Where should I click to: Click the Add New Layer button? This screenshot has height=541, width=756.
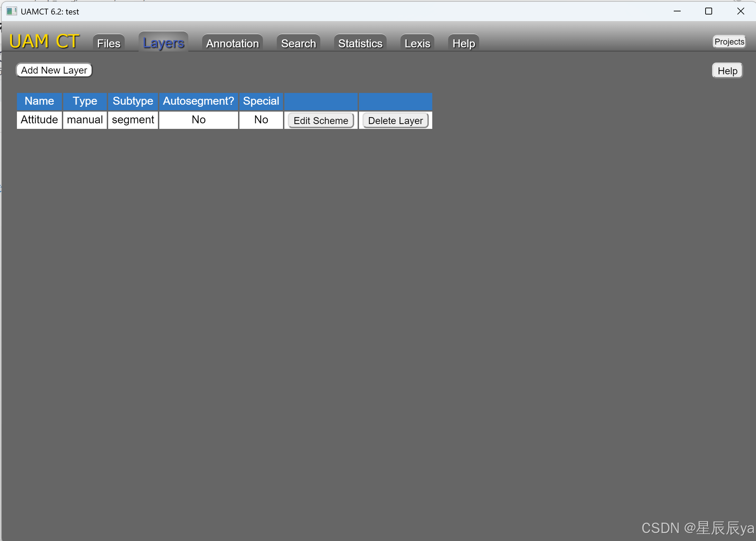(x=54, y=70)
